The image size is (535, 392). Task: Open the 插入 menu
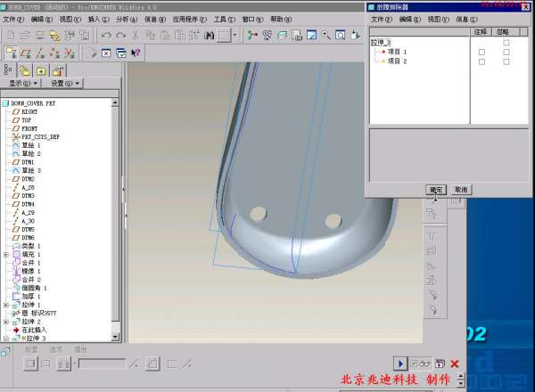tap(94, 19)
